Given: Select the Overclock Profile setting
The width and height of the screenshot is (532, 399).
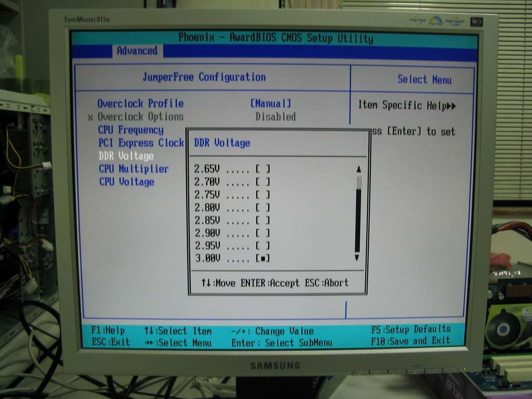Looking at the screenshot, I should 140,103.
